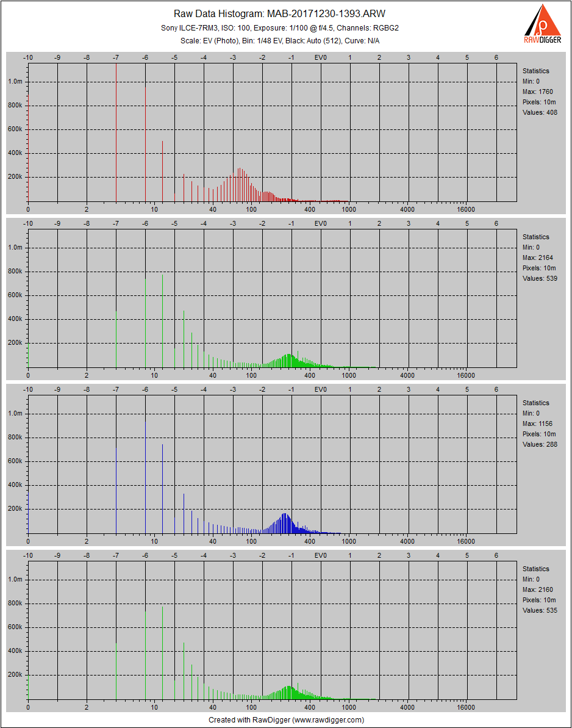Click the Values: 535 statistic in bottom panel
Viewport: 572px width, 728px height.
[540, 610]
